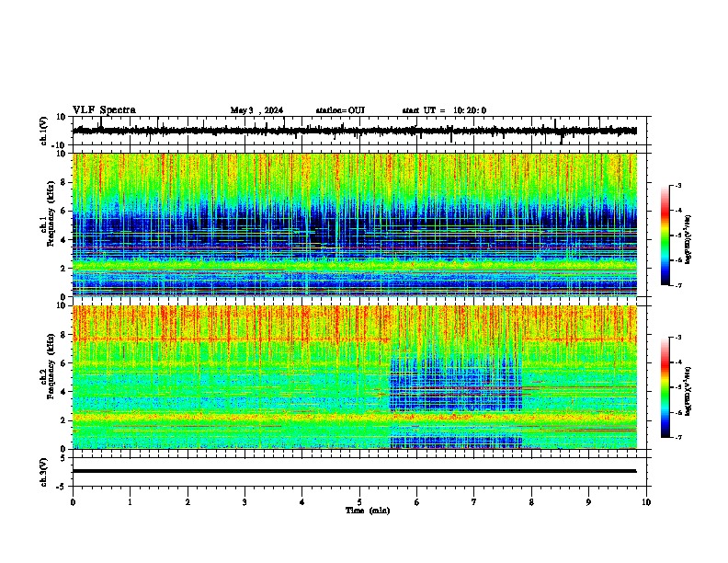Click the ch.1 voltage waveform trace
The width and height of the screenshot is (728, 563).
(x=354, y=131)
